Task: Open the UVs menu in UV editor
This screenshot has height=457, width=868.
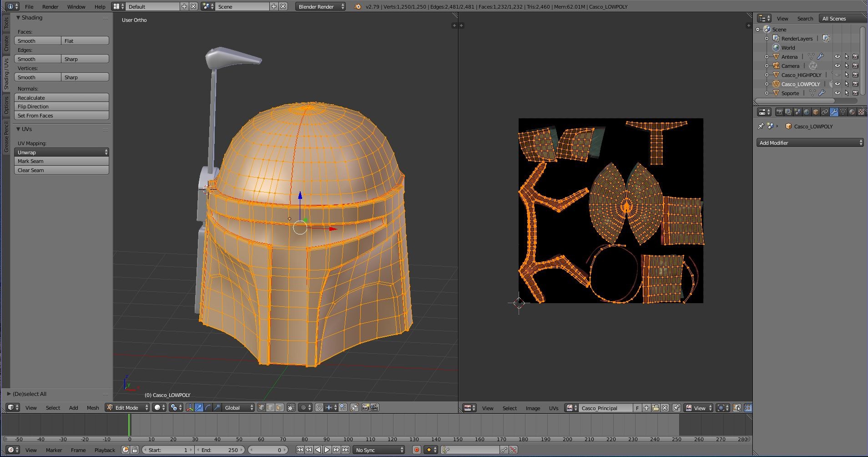Action: (553, 408)
